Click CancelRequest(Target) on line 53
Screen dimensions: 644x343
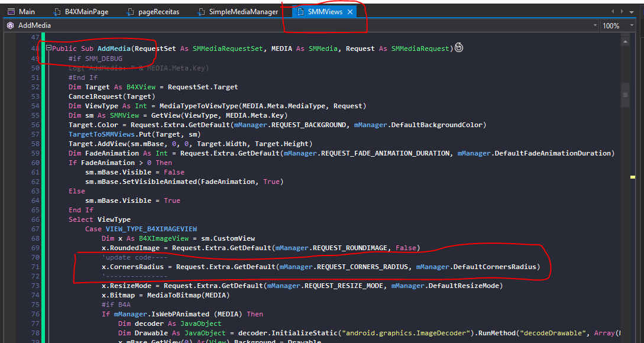(x=112, y=96)
